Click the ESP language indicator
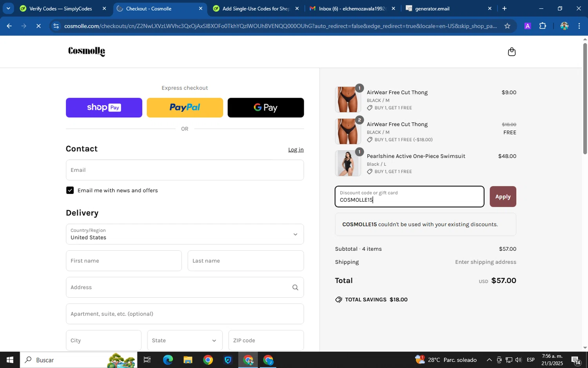This screenshot has width=588, height=368. click(530, 360)
